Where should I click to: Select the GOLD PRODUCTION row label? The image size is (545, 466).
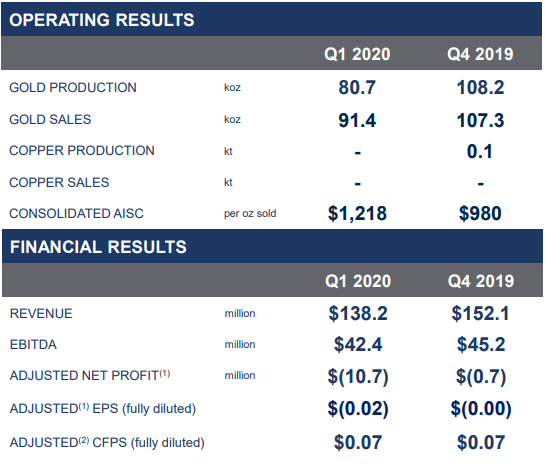click(x=73, y=88)
